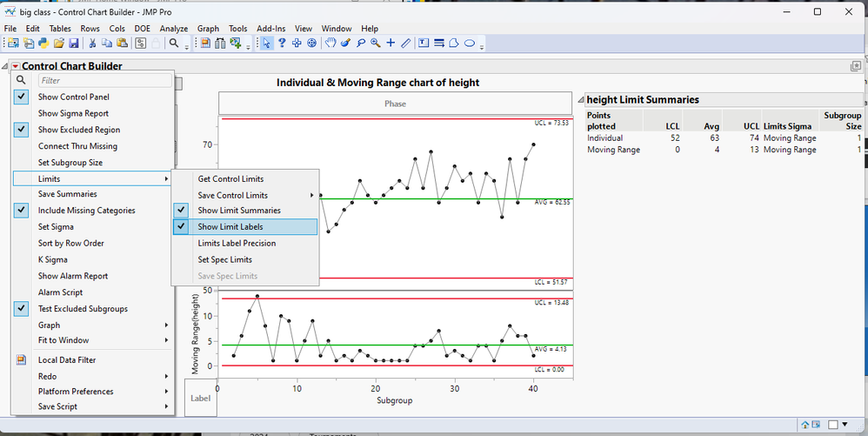Click the Paste clipboard icon
The image size is (868, 436).
pyautogui.click(x=123, y=44)
